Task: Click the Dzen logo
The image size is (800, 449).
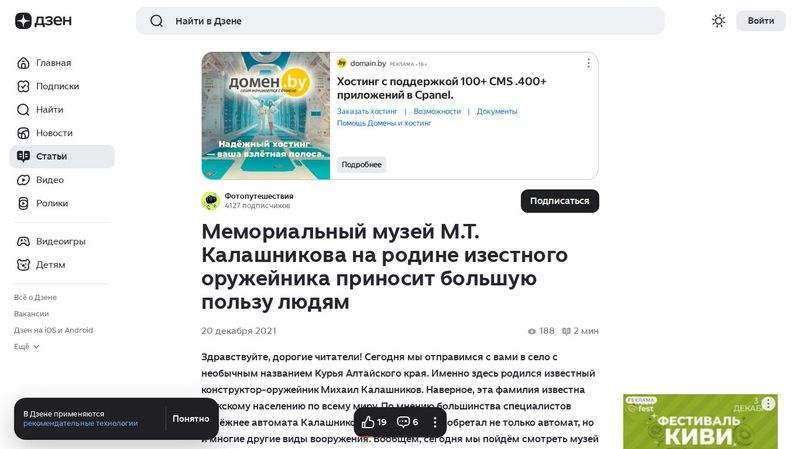Action: click(37, 21)
